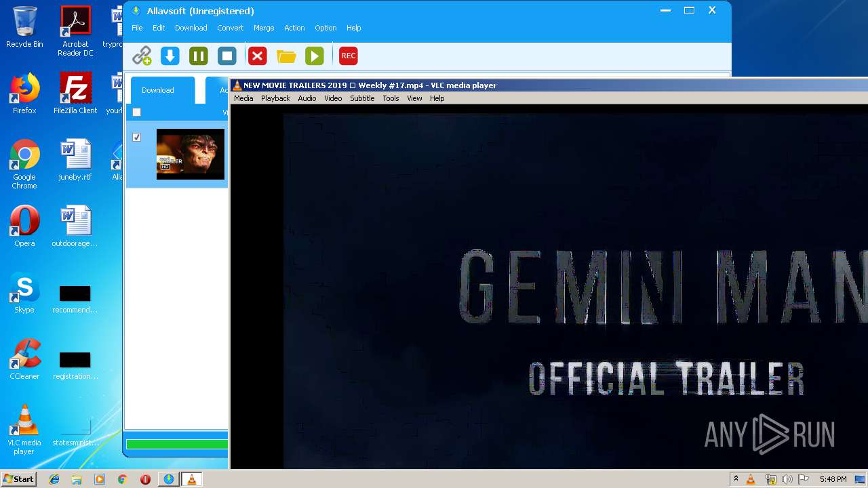This screenshot has height=488, width=868.
Task: Click the network tray icon
Action: 770,479
